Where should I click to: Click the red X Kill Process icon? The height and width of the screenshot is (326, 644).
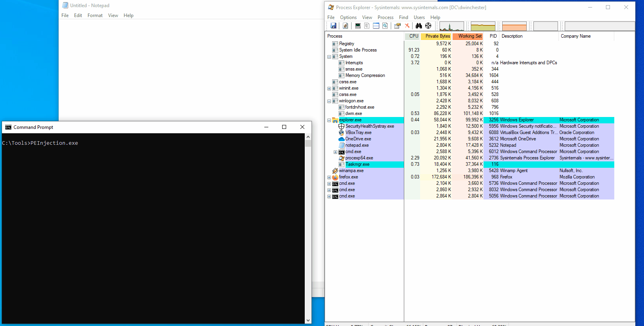click(x=407, y=26)
